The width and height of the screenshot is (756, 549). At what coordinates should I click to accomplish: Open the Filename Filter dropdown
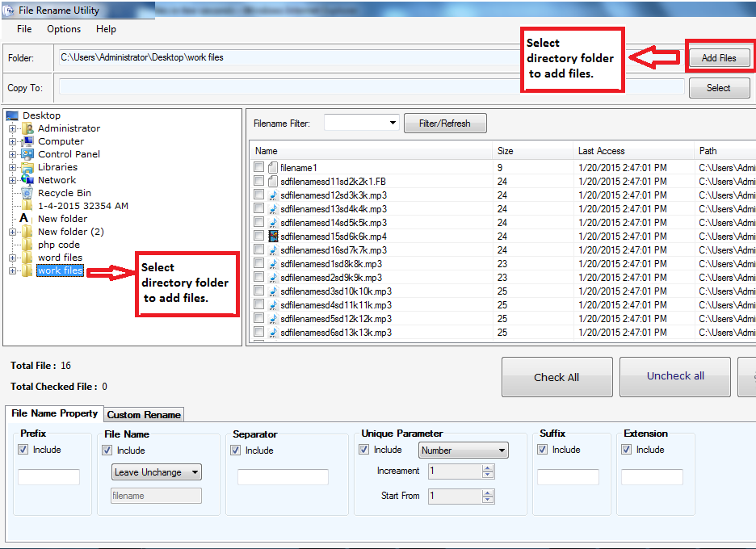pos(361,123)
